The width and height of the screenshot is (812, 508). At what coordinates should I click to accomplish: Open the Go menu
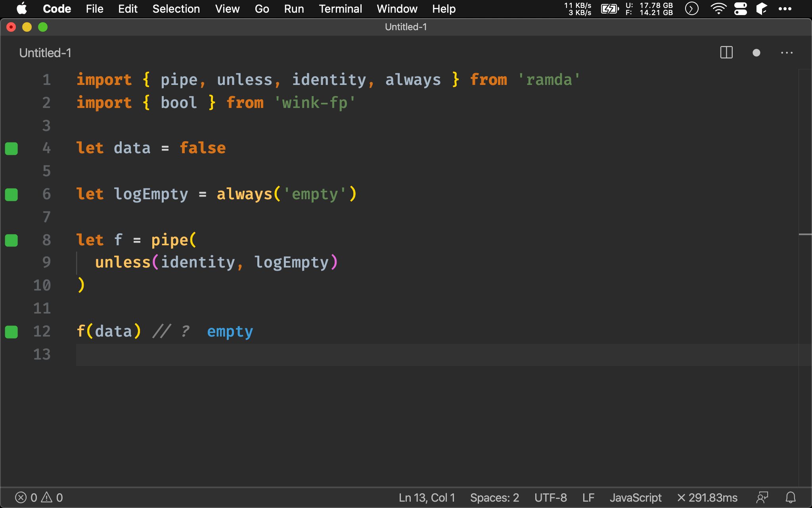tap(262, 9)
